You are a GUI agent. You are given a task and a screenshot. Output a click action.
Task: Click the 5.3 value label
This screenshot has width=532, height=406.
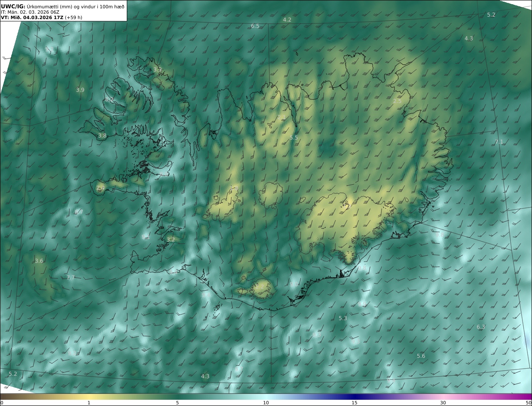pyautogui.click(x=343, y=318)
